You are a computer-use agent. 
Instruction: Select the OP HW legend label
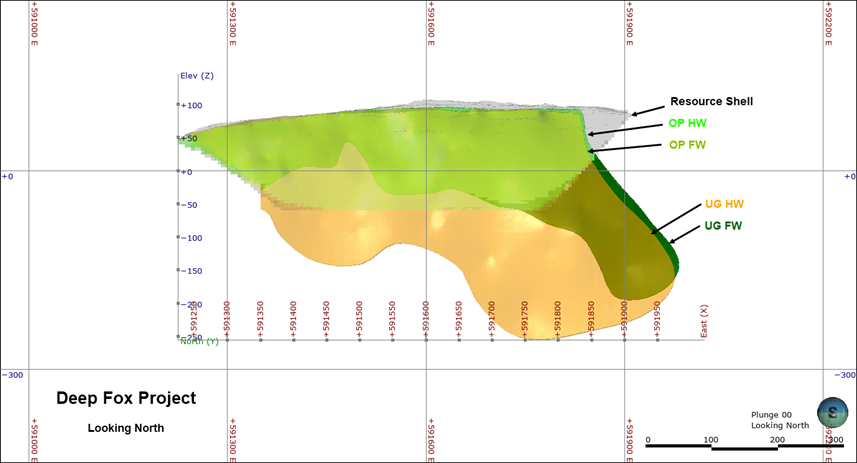point(688,124)
